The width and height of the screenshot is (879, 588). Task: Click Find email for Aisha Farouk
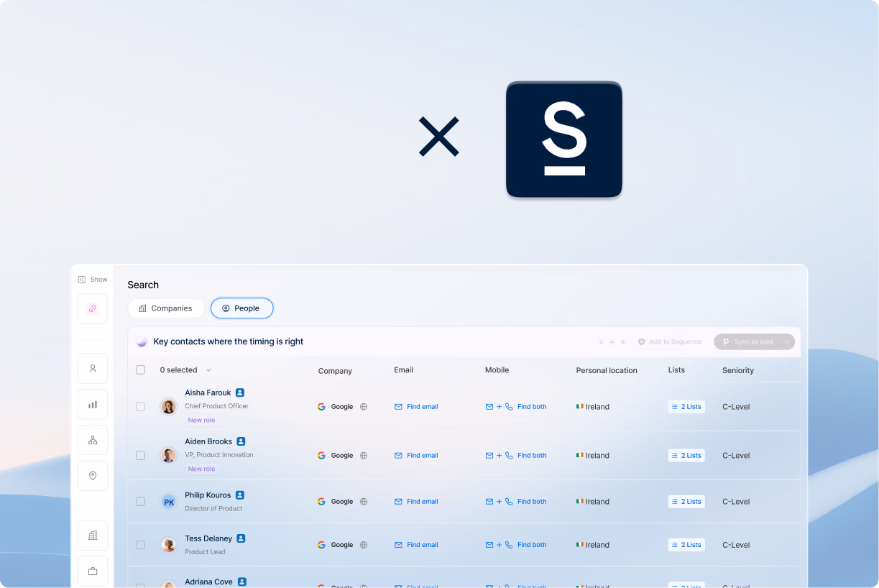click(x=416, y=407)
